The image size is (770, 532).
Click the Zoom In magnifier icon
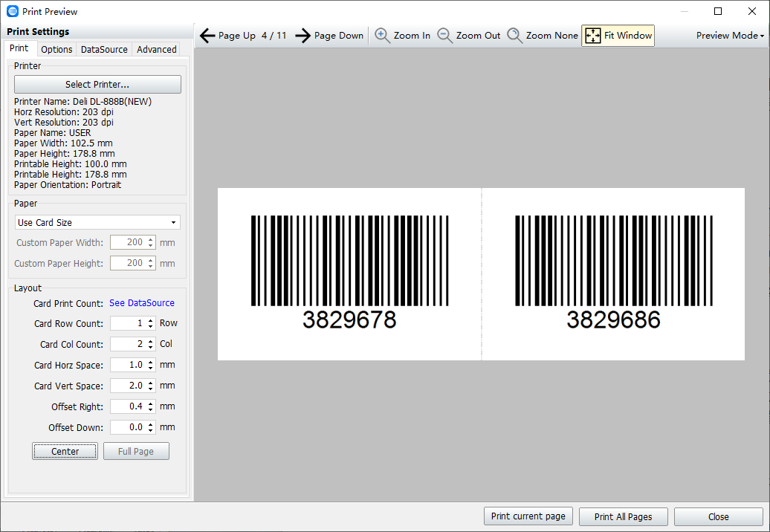click(x=382, y=36)
